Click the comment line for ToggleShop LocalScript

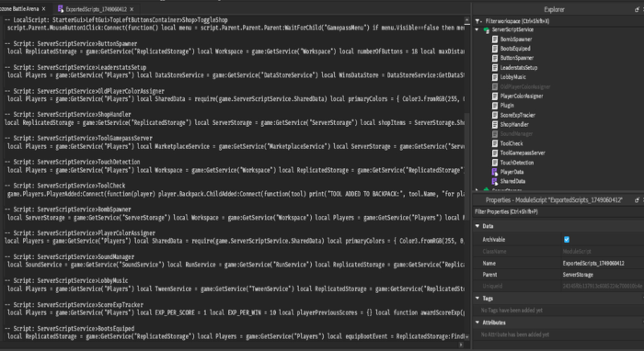116,20
